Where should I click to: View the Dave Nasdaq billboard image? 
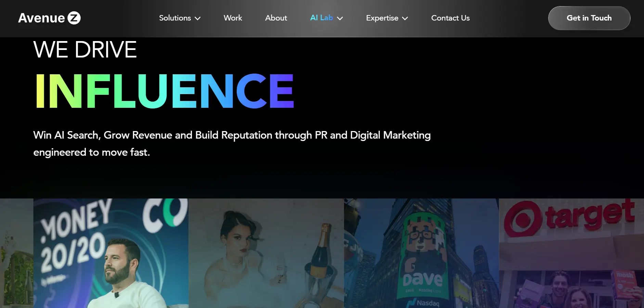(x=422, y=253)
